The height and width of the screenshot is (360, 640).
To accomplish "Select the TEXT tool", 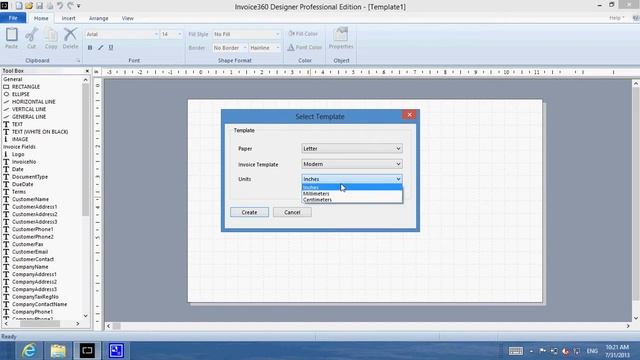I will (x=17, y=124).
